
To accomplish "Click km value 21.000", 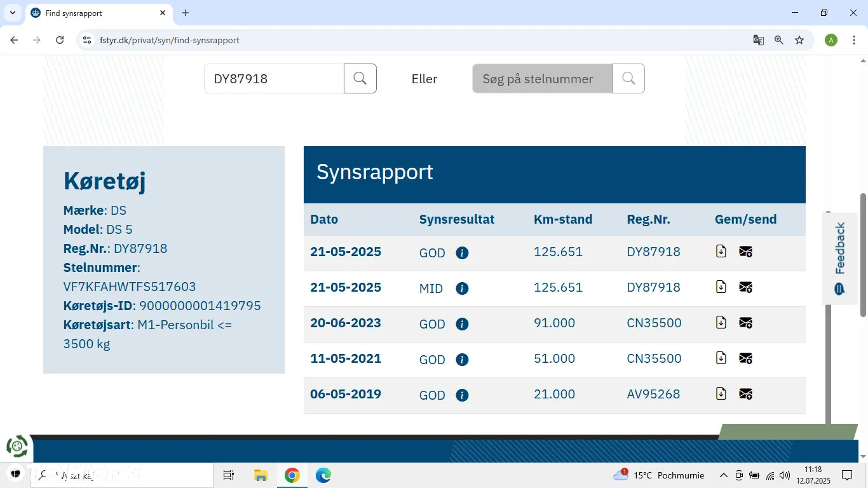I will (x=555, y=394).
